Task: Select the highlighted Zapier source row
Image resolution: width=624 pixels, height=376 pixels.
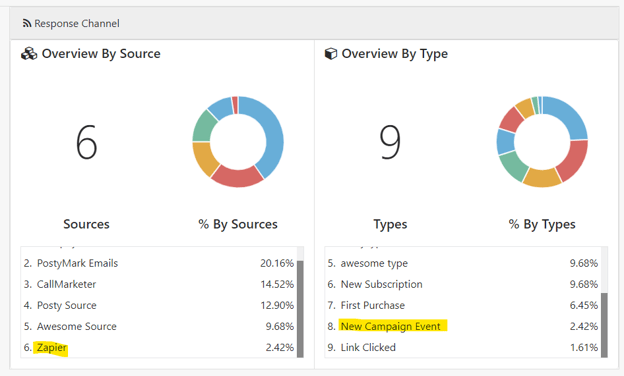Action: tap(158, 347)
